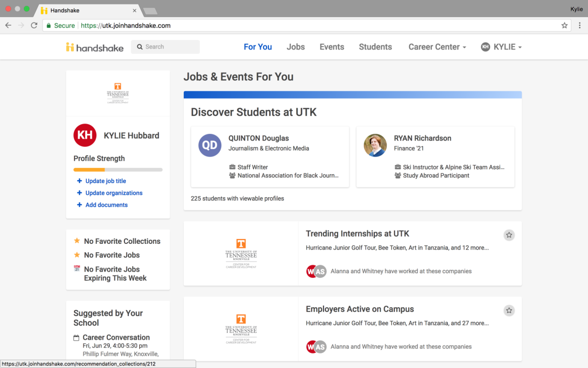The height and width of the screenshot is (368, 588).
Task: Click the QD avatar of Quinton Douglas
Action: point(210,145)
